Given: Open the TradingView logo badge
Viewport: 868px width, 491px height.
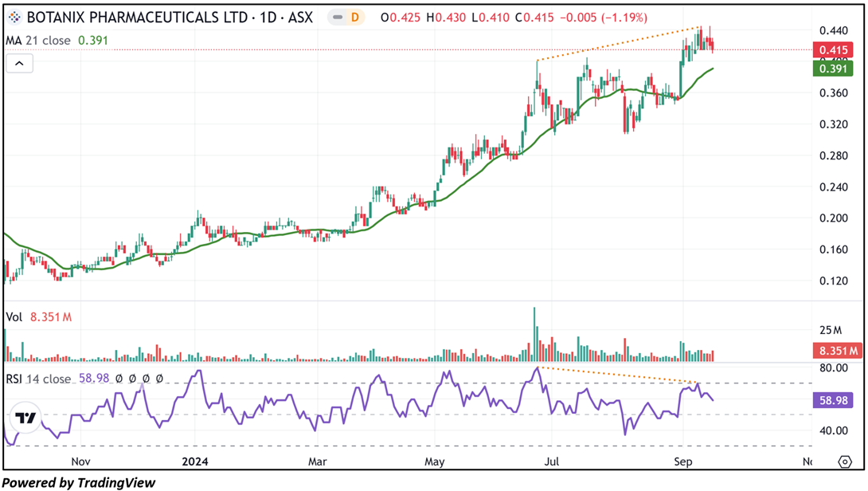Looking at the screenshot, I should (x=25, y=418).
